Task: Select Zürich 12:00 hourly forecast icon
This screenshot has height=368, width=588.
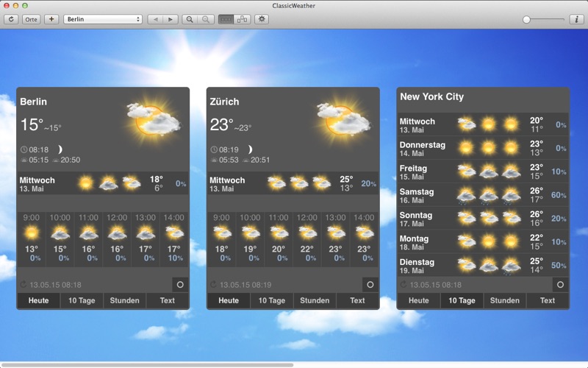Action: coord(307,233)
